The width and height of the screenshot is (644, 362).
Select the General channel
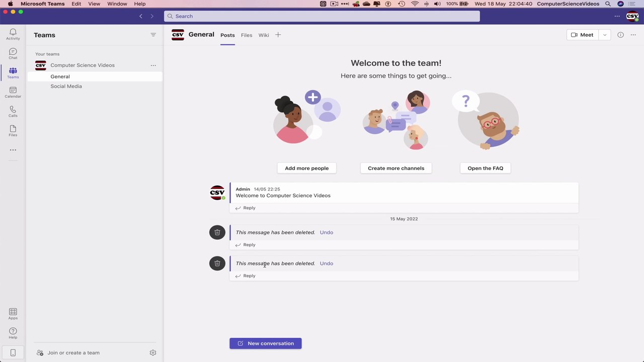tap(95, 76)
